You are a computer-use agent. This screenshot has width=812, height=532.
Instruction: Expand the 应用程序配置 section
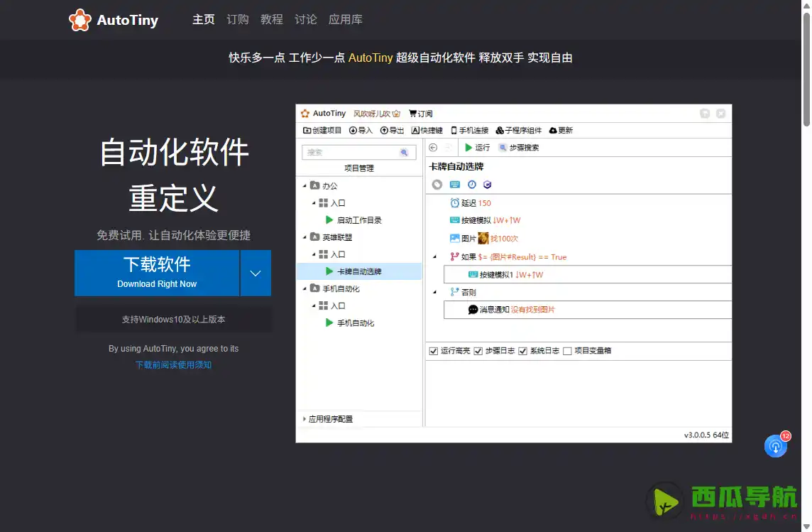click(x=304, y=419)
